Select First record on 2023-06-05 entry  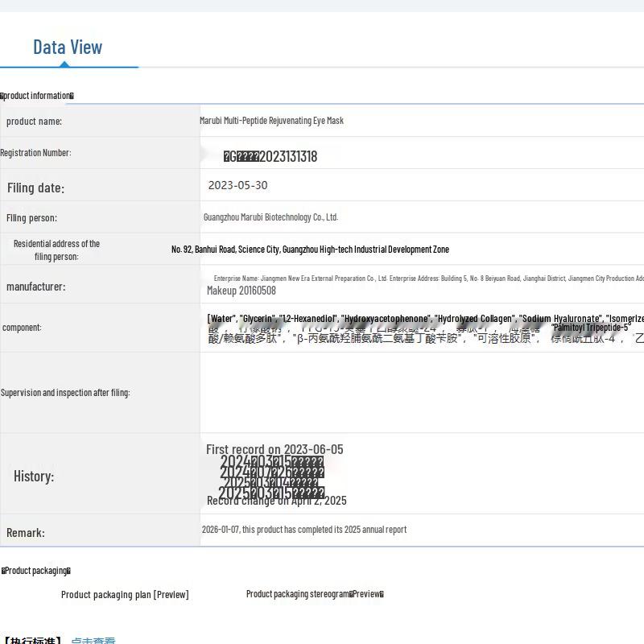pyautogui.click(x=275, y=449)
